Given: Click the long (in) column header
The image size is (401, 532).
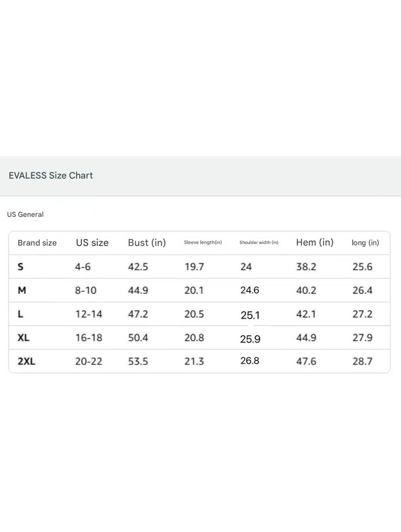Looking at the screenshot, I should point(365,242).
